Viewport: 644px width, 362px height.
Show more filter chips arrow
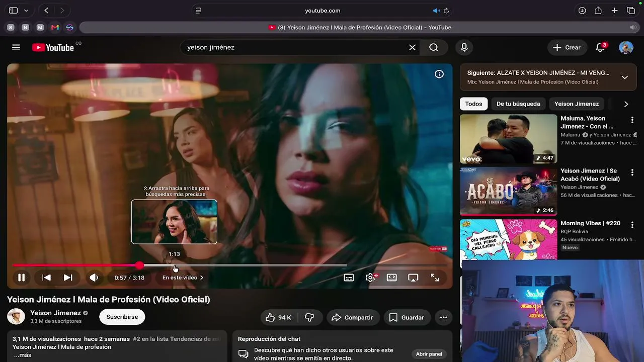(x=626, y=104)
